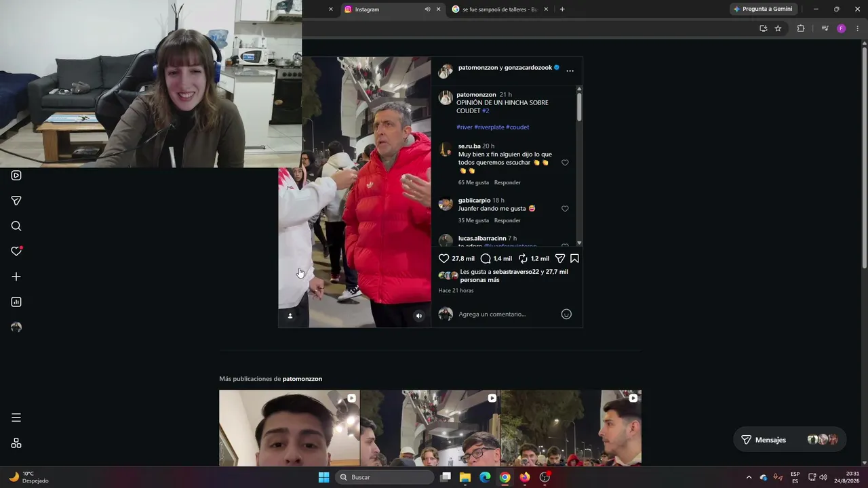Viewport: 868px width, 488px height.
Task: View the "27,7 mil personas más" likers list
Action: (514, 276)
